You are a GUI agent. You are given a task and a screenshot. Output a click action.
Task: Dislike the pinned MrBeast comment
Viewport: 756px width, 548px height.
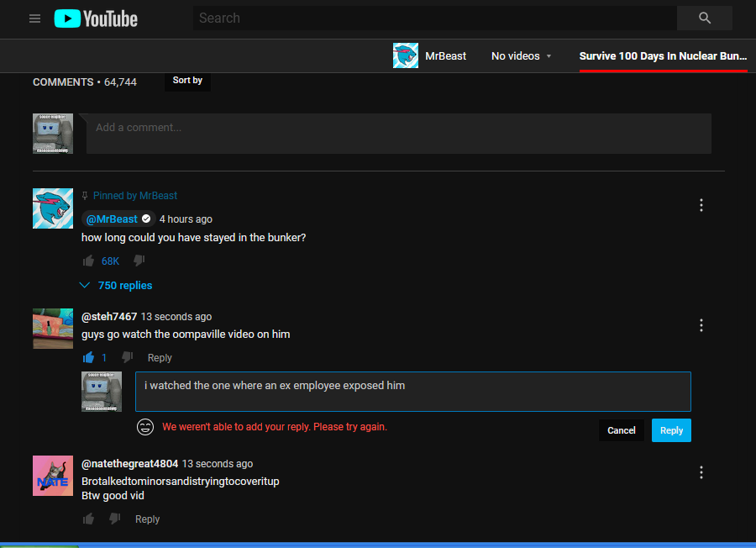pos(139,261)
